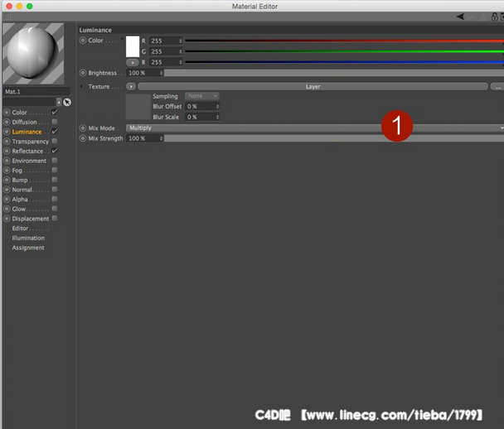Click circle icon beside Glow channel
The height and width of the screenshot is (429, 504).
(7, 209)
